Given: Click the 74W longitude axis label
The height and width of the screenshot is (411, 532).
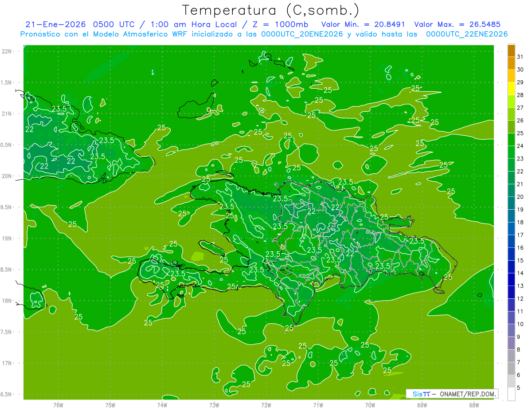Looking at the screenshot, I should [162, 405].
